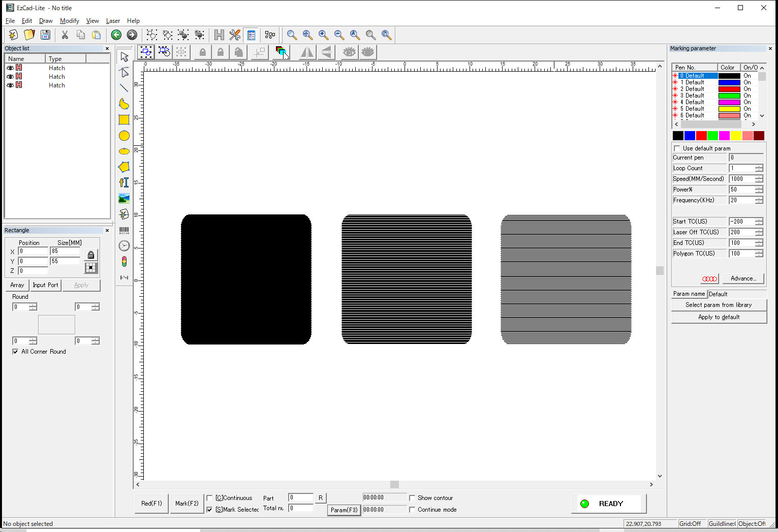Hide the first Hatch object
This screenshot has width=778, height=532.
[x=10, y=68]
